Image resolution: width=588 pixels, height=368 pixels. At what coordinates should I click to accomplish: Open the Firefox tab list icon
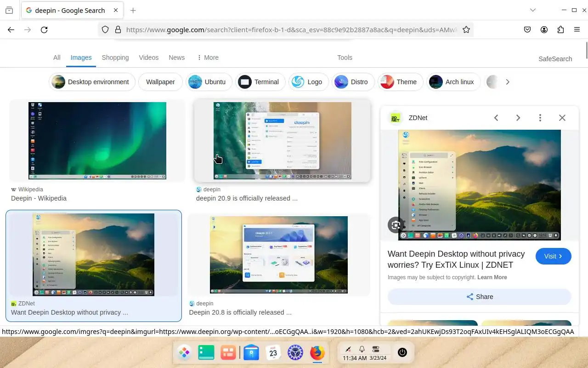tap(9, 10)
